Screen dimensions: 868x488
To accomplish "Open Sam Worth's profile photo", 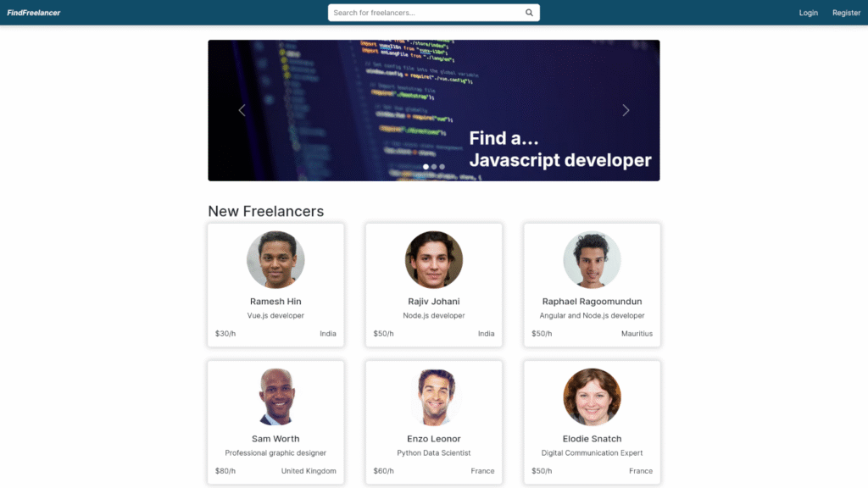I will (275, 396).
